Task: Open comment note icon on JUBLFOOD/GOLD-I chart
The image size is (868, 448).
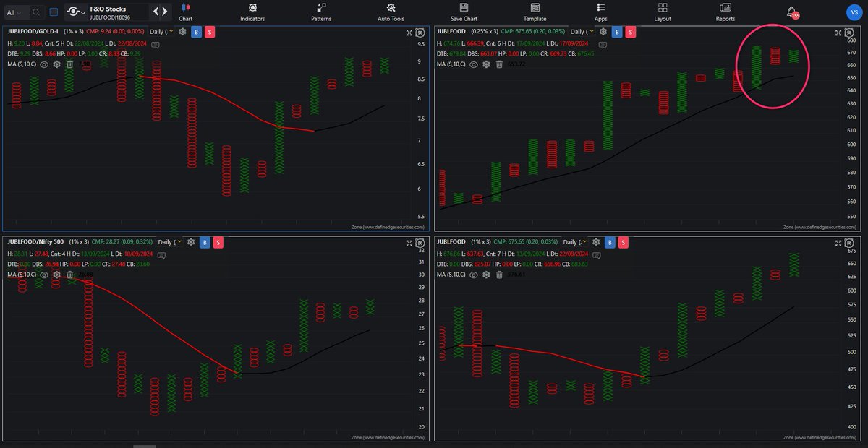Action: click(x=156, y=46)
